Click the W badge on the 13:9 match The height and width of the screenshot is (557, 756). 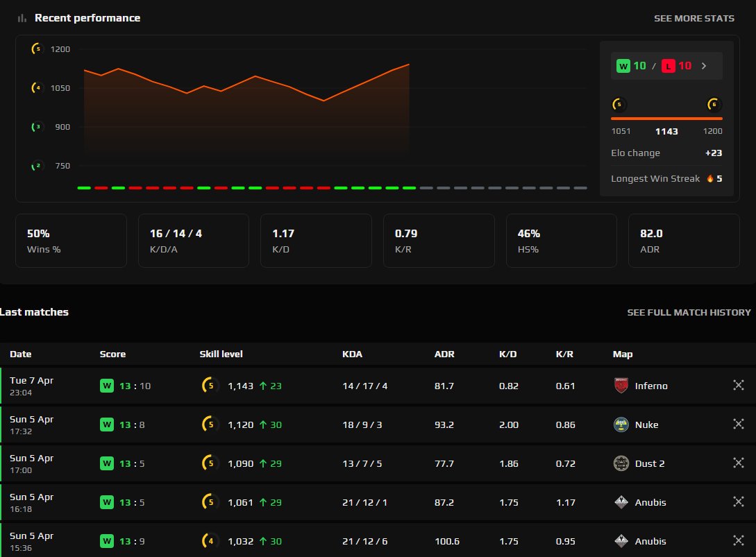point(106,541)
